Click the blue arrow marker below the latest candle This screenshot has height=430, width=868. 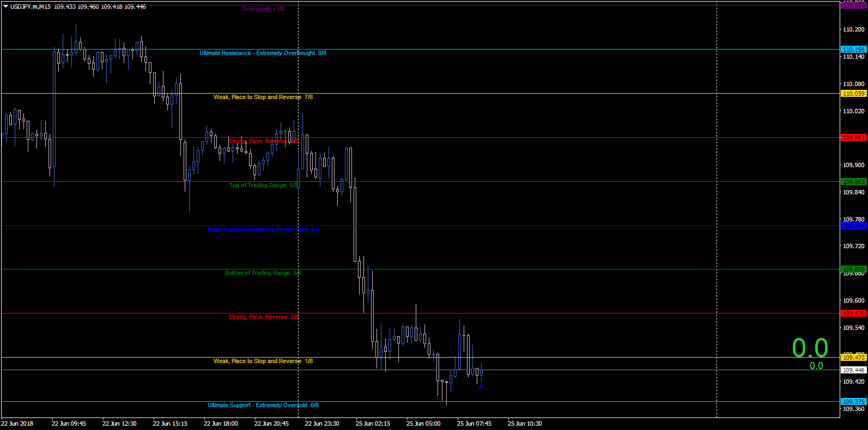(481, 387)
